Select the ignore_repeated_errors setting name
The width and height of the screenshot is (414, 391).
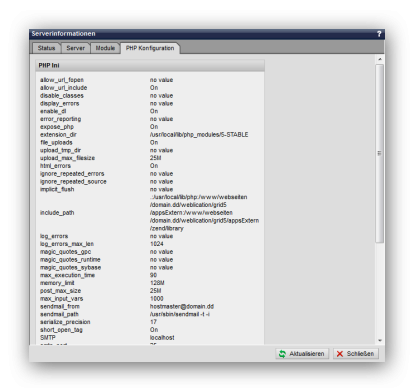72,174
